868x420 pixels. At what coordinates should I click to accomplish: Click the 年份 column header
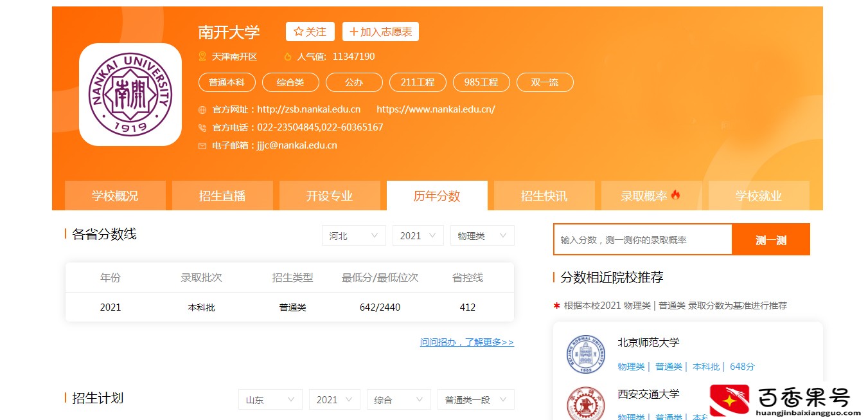(111, 278)
